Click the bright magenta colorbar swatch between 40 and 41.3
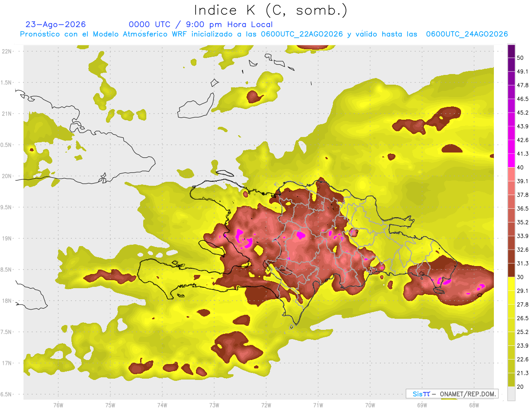Viewport: 532px width, 411px height. point(511,160)
